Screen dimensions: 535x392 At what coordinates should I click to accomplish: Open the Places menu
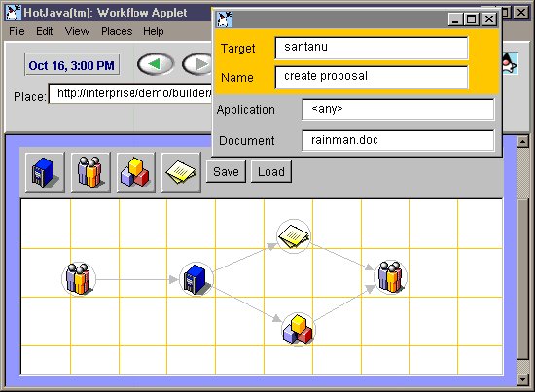[x=117, y=31]
